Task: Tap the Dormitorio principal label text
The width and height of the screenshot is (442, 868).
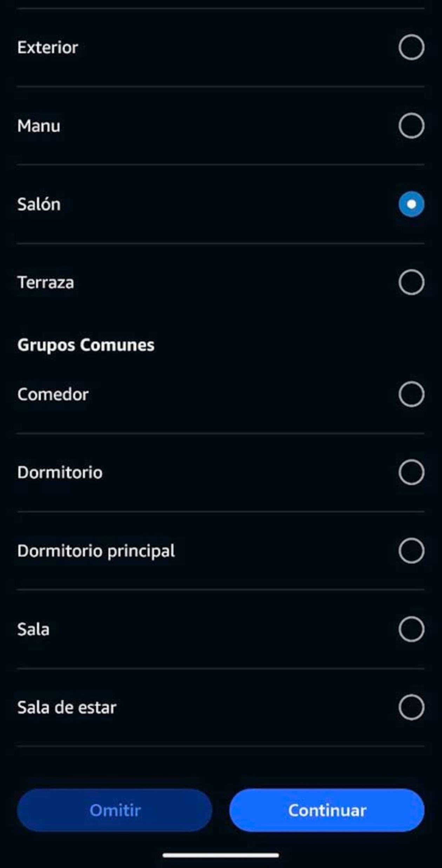Action: (x=96, y=551)
